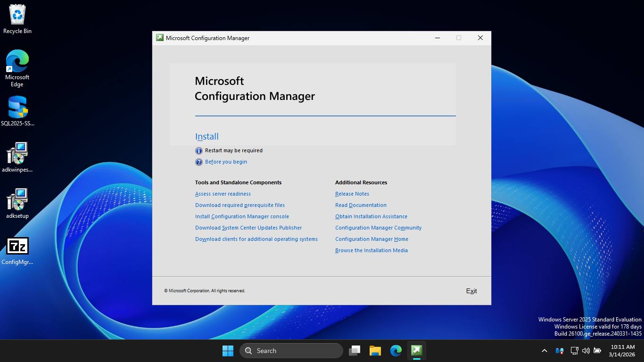The height and width of the screenshot is (362, 644).
Task: Click the blue question mark help icon
Action: pos(199,162)
